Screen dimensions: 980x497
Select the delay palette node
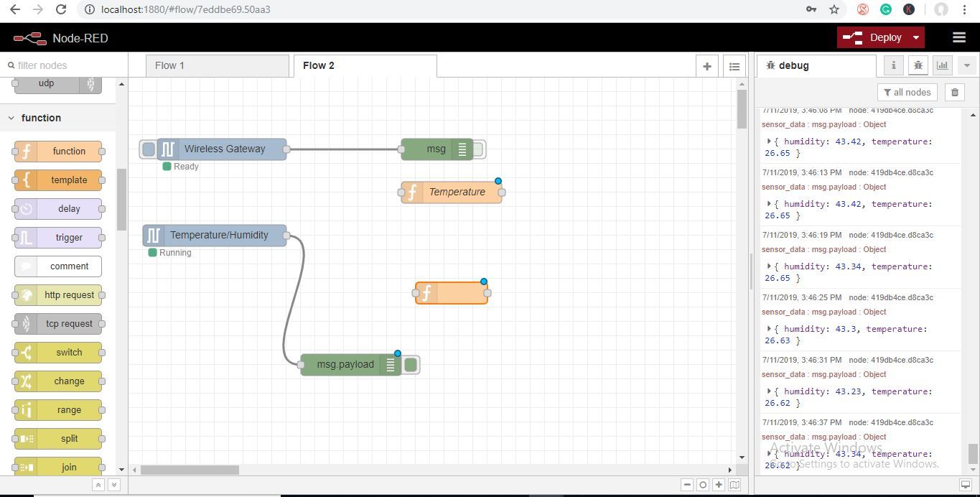(x=58, y=209)
